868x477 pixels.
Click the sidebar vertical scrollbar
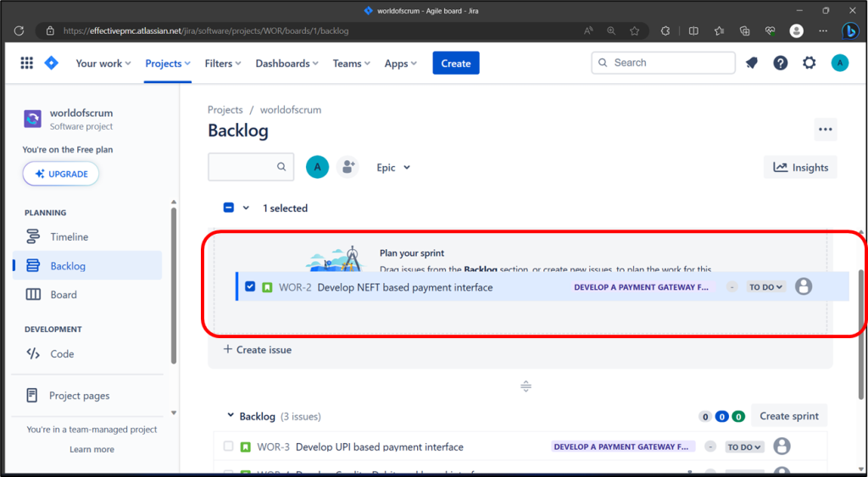point(174,285)
